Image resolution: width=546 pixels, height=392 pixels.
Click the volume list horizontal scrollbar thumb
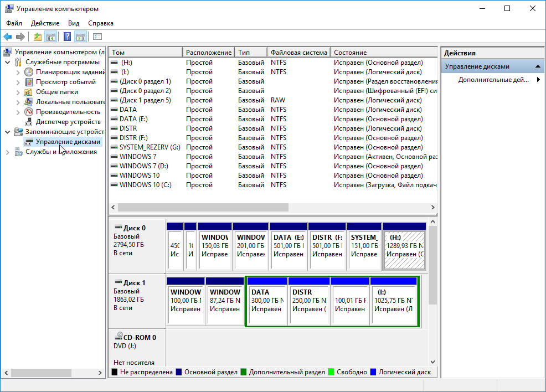coord(203,208)
